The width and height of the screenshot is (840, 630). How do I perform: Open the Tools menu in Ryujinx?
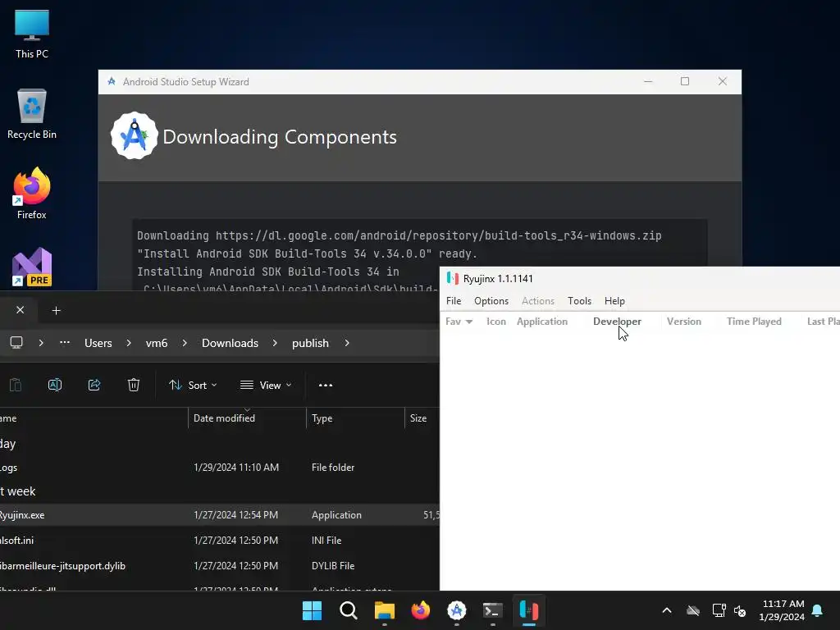(x=580, y=301)
